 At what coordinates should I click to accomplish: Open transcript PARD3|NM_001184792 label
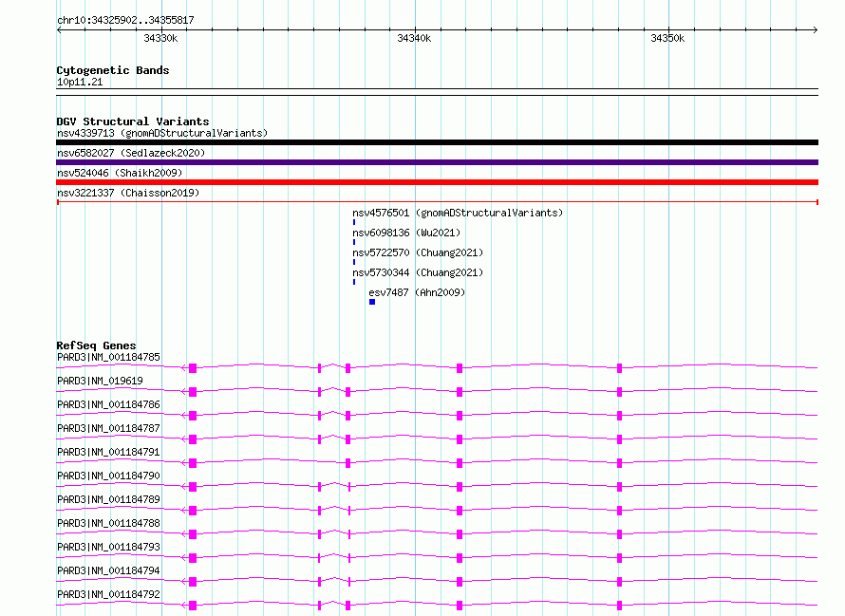click(108, 594)
